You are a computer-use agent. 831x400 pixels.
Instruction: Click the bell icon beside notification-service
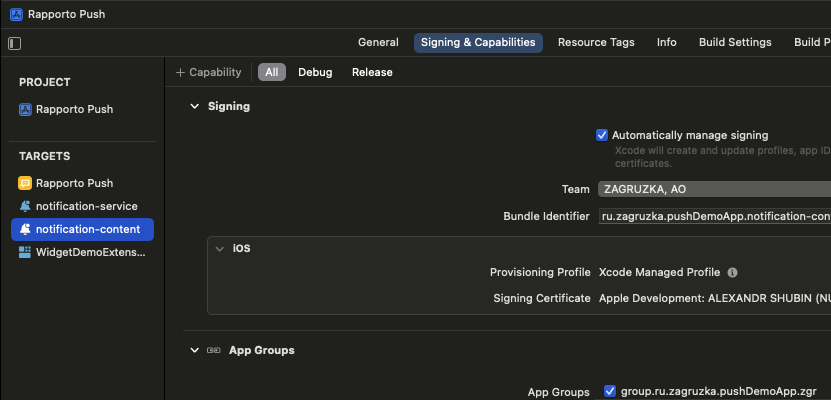coord(25,206)
